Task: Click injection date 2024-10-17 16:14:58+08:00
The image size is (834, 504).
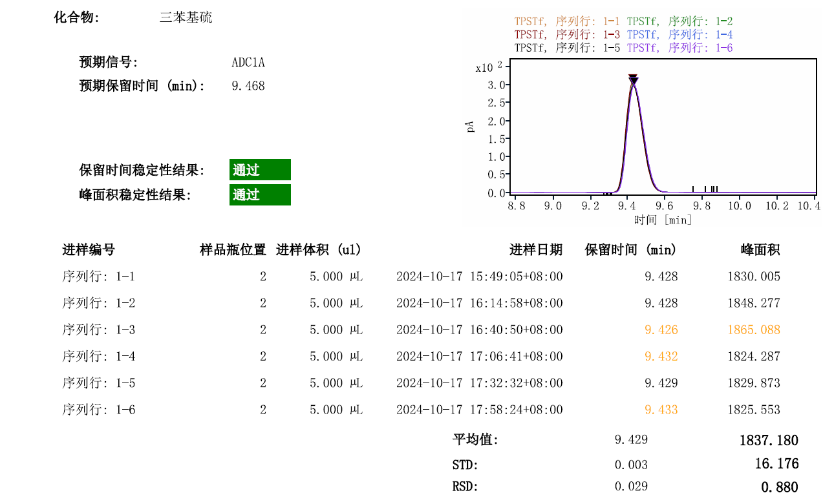Action: coord(479,303)
